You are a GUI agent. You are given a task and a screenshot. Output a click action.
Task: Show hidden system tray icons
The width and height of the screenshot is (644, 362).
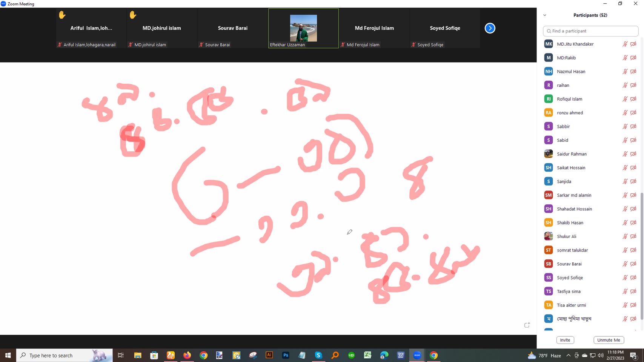(x=568, y=355)
